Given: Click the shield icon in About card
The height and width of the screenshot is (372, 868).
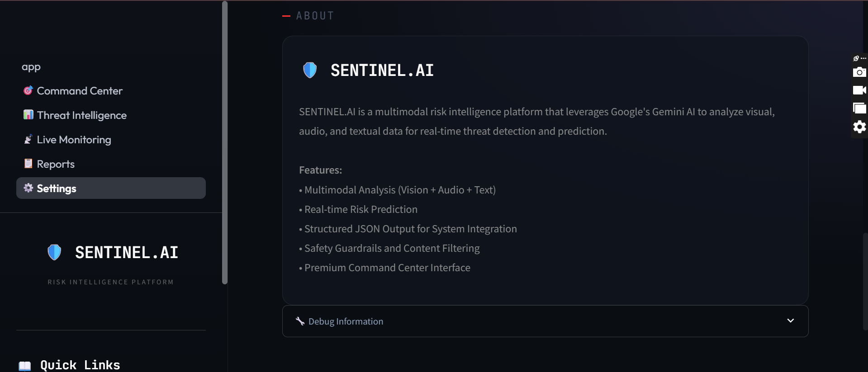Looking at the screenshot, I should coord(310,70).
